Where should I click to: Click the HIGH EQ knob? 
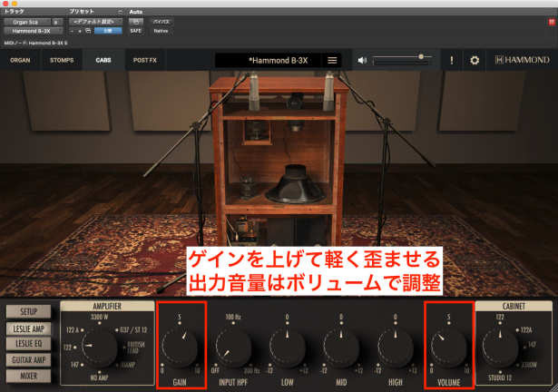coord(396,348)
